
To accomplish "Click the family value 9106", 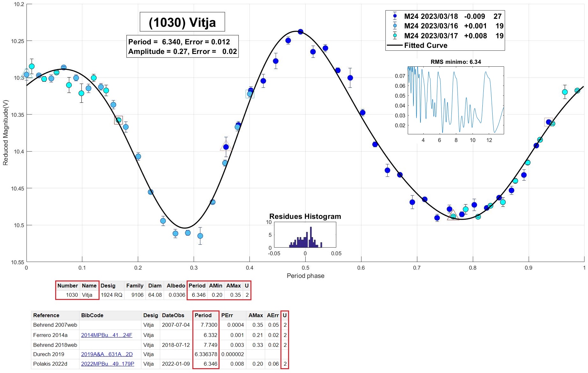I will [138, 295].
